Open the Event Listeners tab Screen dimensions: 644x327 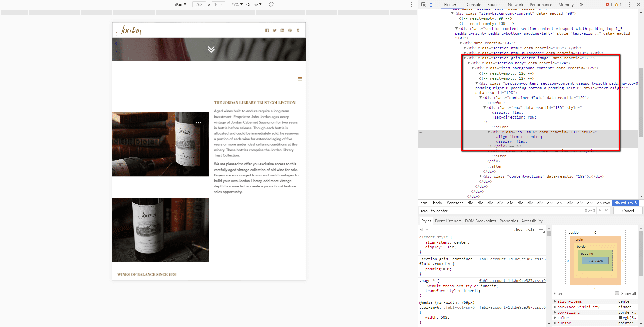click(x=448, y=221)
